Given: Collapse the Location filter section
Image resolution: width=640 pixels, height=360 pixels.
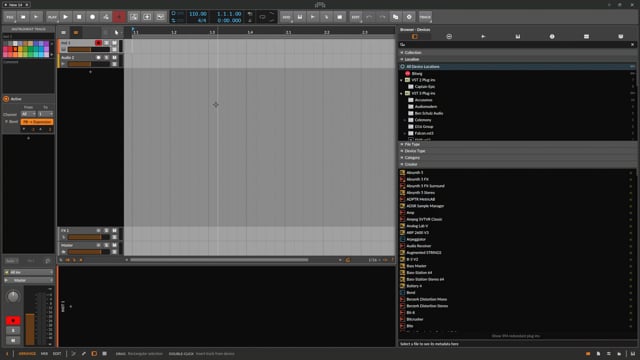Looking at the screenshot, I should (518, 59).
